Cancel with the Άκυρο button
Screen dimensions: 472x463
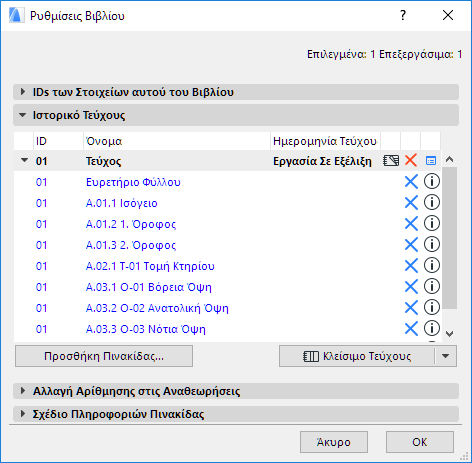[334, 442]
